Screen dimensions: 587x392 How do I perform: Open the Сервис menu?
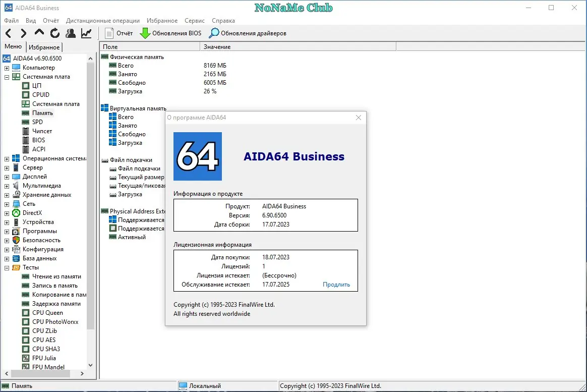[194, 21]
